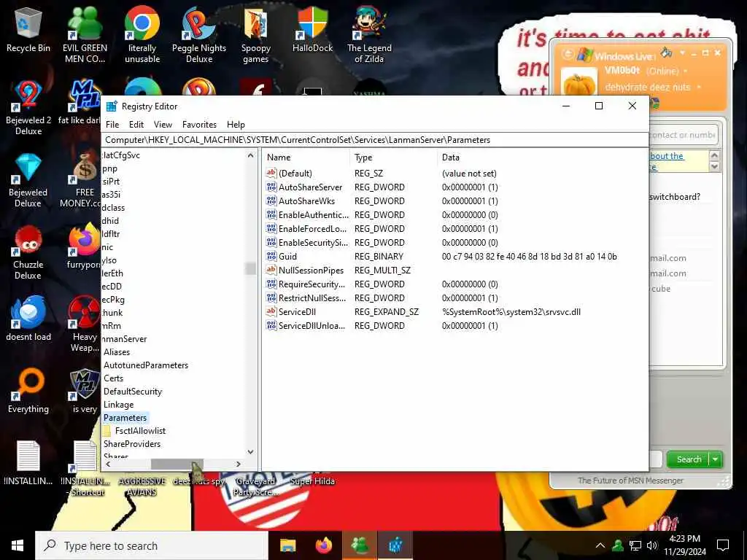Select the FsctlAllowlist subkey
The width and height of the screenshot is (747, 560).
coord(141,430)
